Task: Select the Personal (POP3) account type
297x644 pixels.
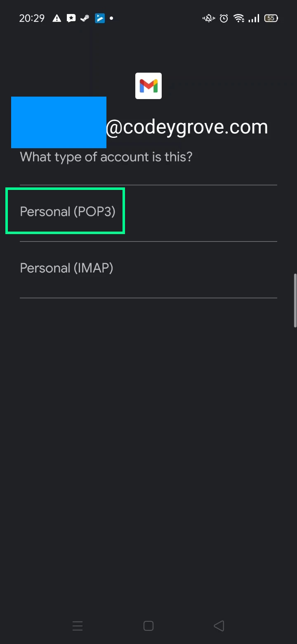Action: (148, 212)
